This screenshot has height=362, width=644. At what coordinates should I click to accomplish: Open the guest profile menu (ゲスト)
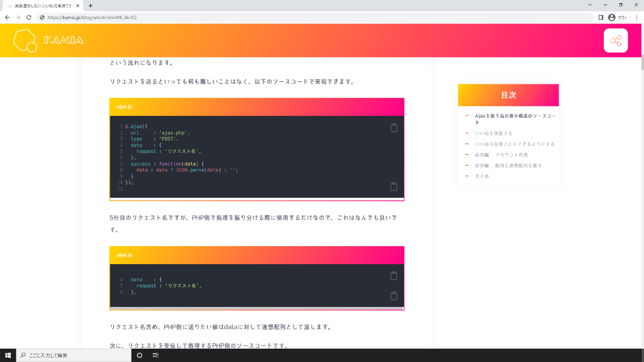point(618,17)
